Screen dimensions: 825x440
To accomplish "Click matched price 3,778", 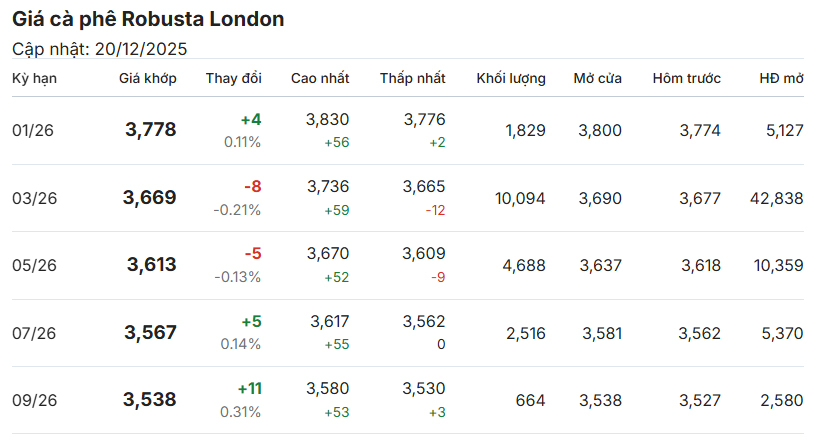I will [x=150, y=130].
